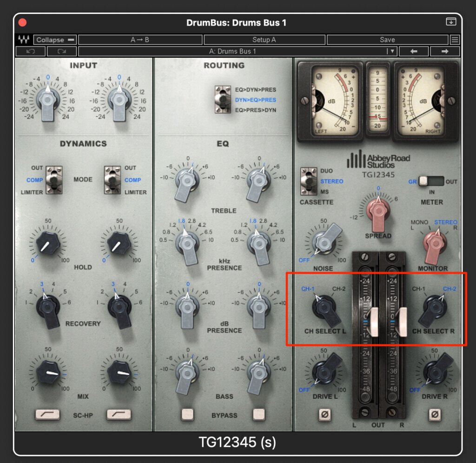Flip the DUO/STEREO/MS cassette switch
476x463 pixels.
tap(309, 181)
